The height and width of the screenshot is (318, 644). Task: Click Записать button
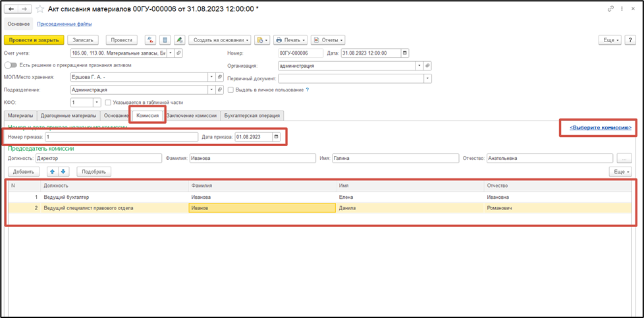pyautogui.click(x=83, y=40)
